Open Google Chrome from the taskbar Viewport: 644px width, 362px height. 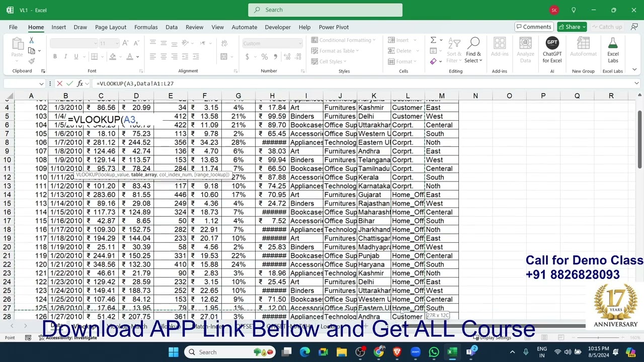click(378, 352)
